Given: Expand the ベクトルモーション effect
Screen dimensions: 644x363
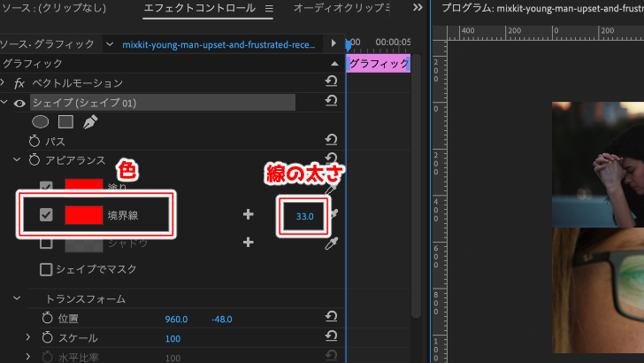Looking at the screenshot, I should pos(3,82).
